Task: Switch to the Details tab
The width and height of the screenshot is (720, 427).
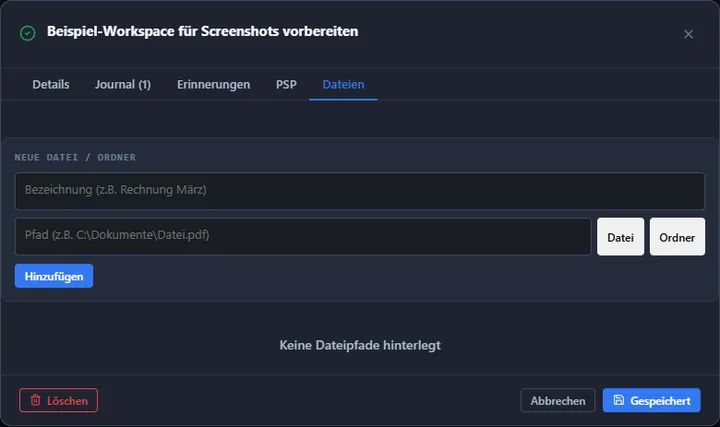Action: point(51,84)
